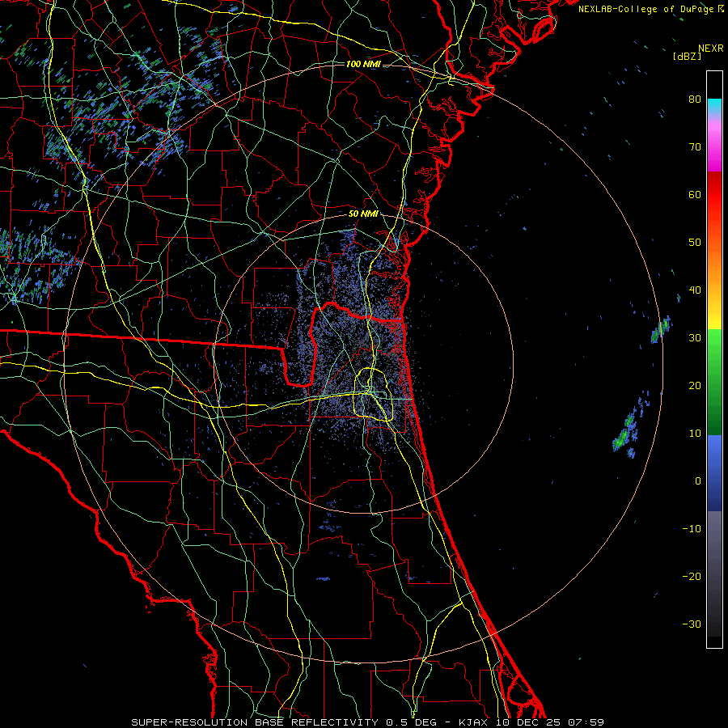This screenshot has width=728, height=728.
Task: Click the 80 value on dBZ scale
Action: point(695,99)
